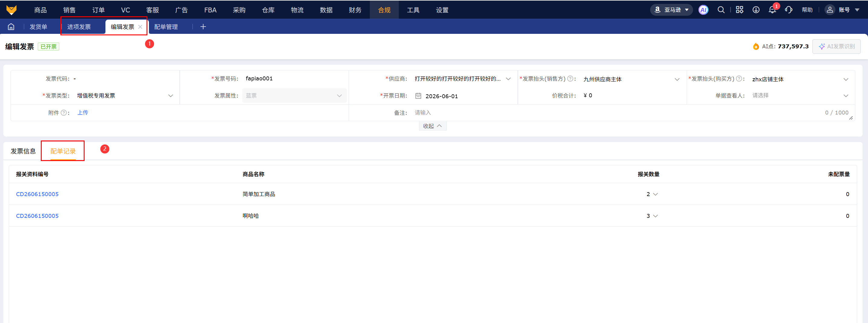Screen dimensions: 868x323
Task: Open the 采购 menu
Action: [239, 10]
